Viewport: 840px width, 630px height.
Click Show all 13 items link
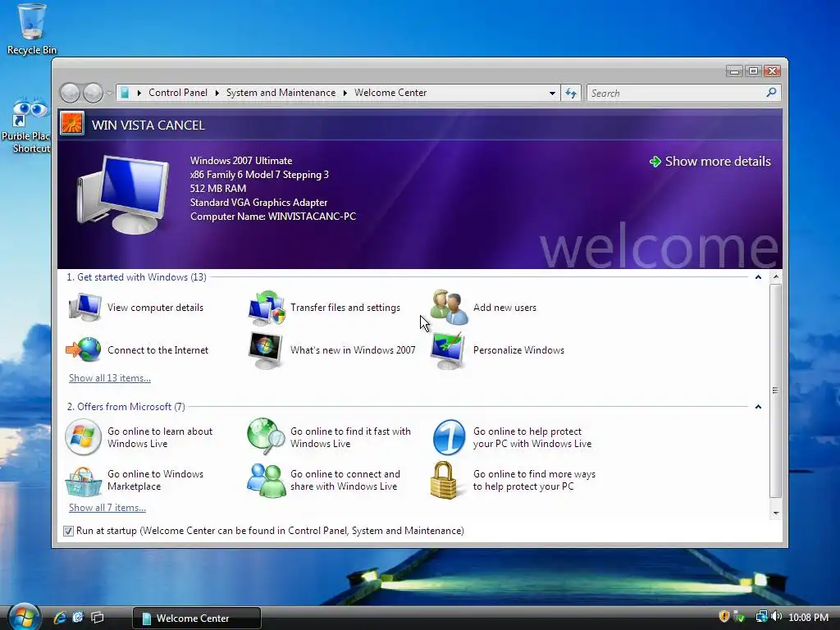point(110,377)
